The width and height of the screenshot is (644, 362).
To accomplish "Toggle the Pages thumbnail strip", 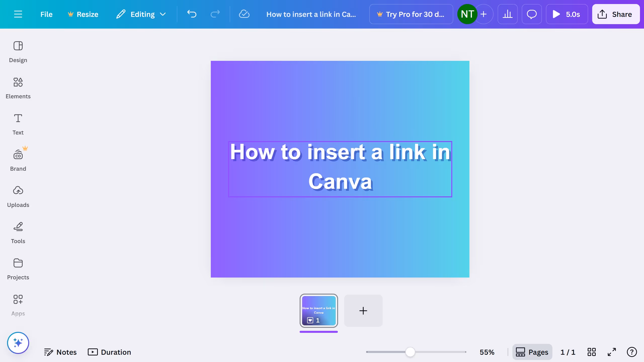I will point(532,352).
